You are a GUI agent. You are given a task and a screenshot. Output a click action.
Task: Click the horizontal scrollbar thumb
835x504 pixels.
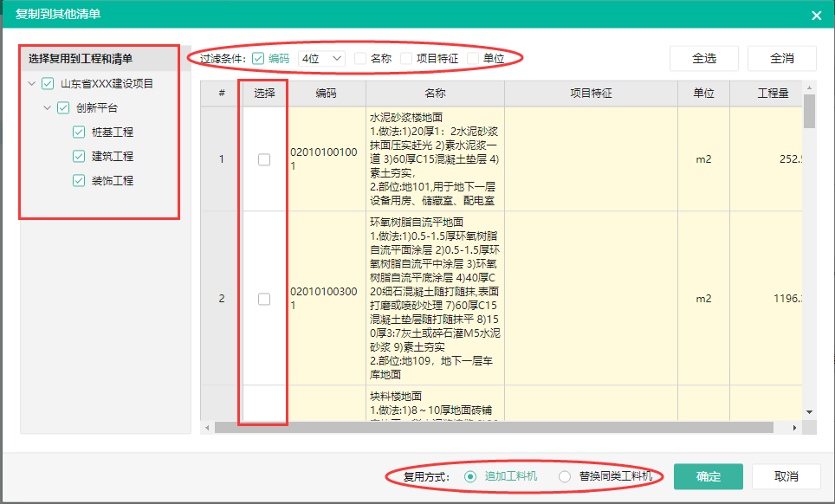coord(494,428)
